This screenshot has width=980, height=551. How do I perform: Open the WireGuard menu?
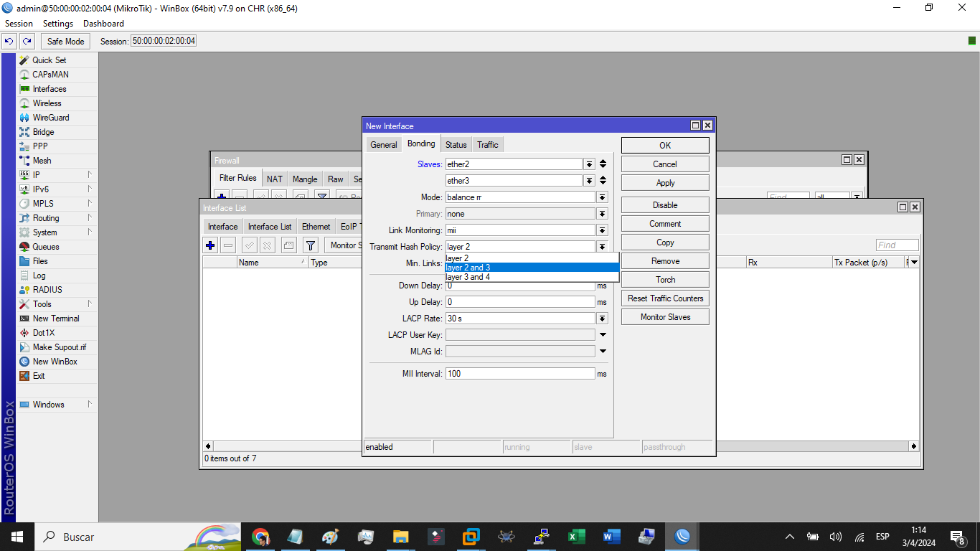[x=51, y=118]
